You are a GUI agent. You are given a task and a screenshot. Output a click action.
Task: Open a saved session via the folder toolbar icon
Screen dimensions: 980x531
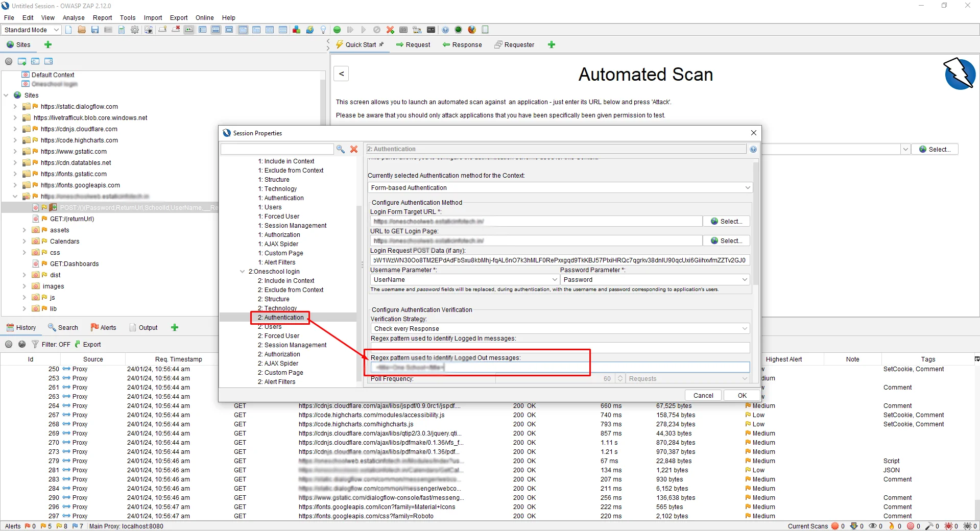81,30
